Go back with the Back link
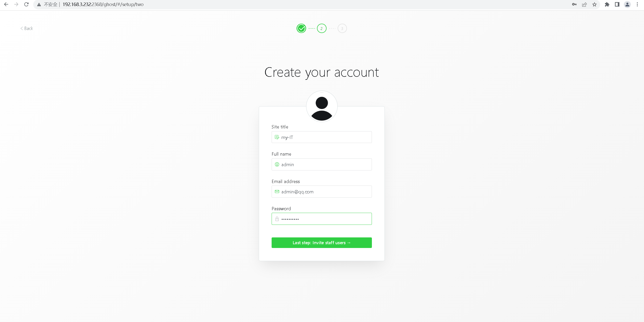 (x=27, y=28)
